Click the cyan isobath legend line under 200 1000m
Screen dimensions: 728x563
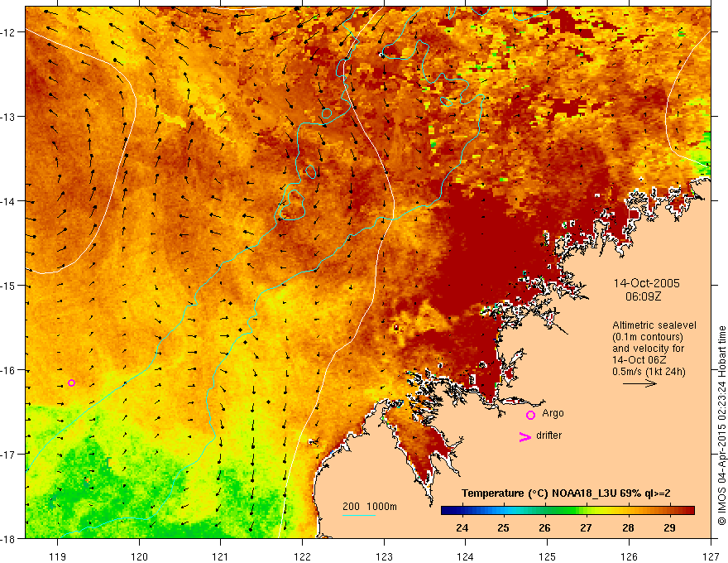[x=359, y=515]
